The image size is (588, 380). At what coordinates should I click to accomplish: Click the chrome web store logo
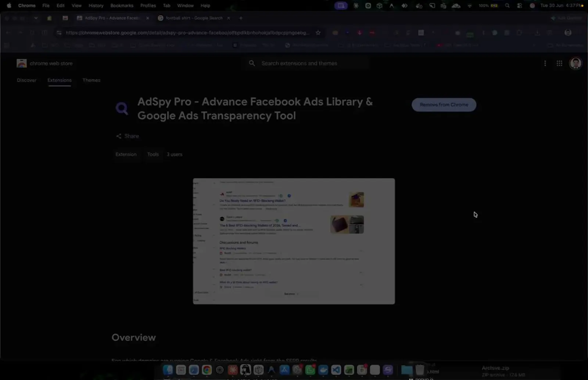coord(44,63)
